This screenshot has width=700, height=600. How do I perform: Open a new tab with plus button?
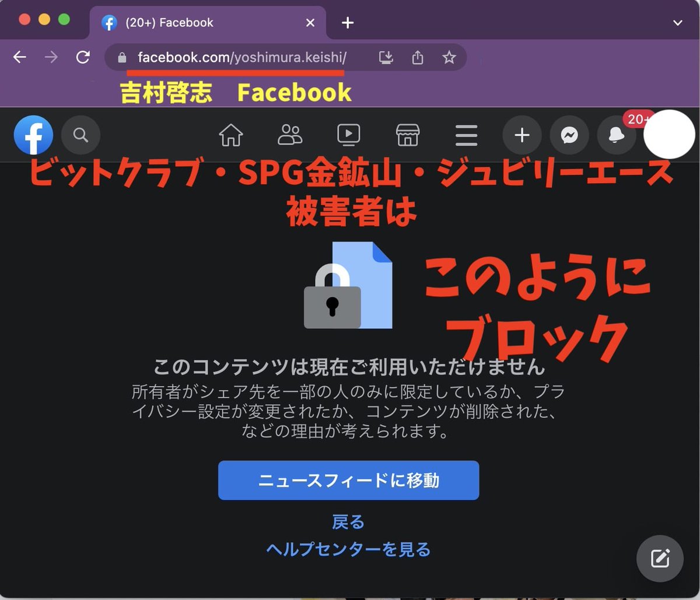(x=348, y=23)
